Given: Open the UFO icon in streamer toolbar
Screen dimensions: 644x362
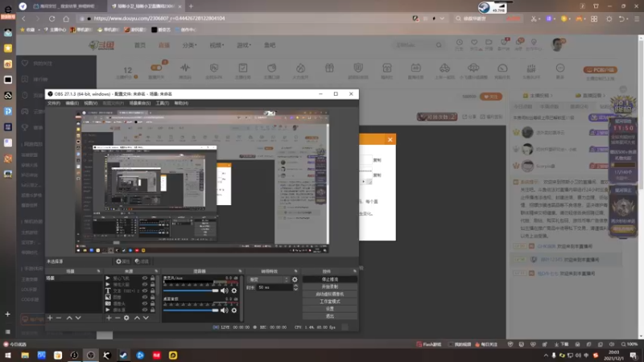Looking at the screenshot, I should tap(473, 68).
